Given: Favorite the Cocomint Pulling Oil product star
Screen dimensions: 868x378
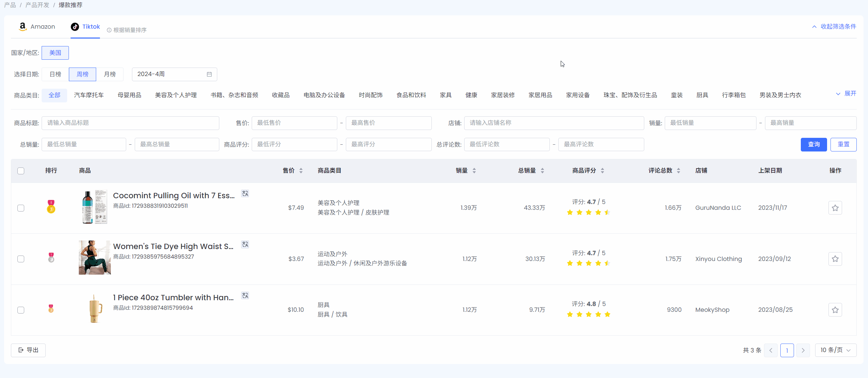Looking at the screenshot, I should click(835, 208).
